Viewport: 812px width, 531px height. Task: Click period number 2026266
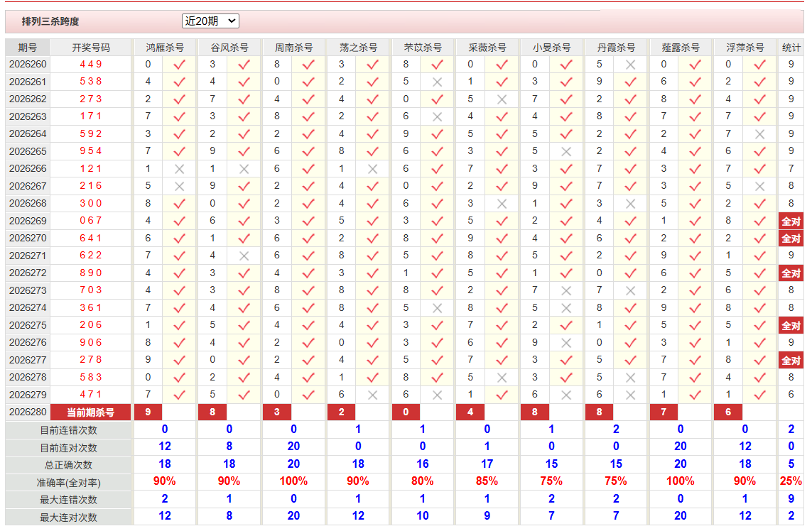click(28, 169)
